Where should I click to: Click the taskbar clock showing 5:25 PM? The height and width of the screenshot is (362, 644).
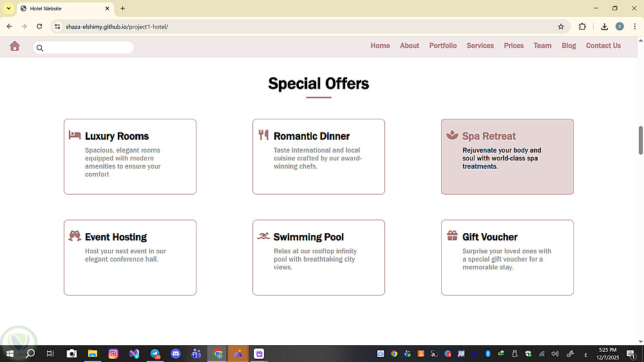607,354
